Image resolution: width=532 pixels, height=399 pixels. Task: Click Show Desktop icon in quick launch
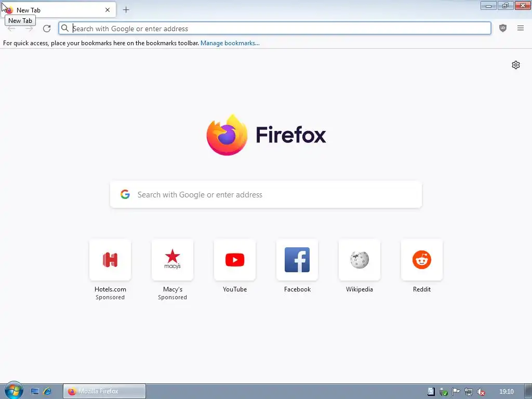pyautogui.click(x=35, y=392)
